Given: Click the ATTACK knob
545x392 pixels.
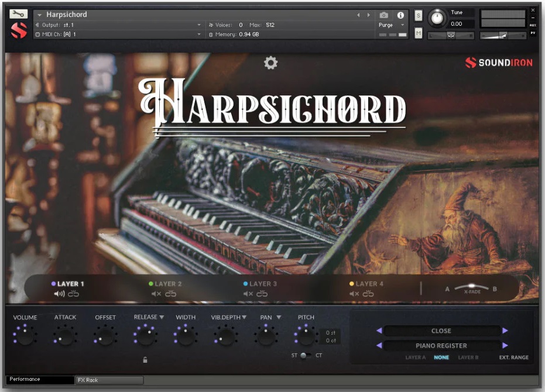Looking at the screenshot, I should (x=65, y=336).
